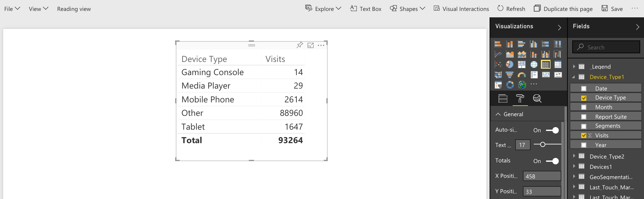Expand the Device_Type2 table
644x199 pixels.
pyautogui.click(x=574, y=156)
